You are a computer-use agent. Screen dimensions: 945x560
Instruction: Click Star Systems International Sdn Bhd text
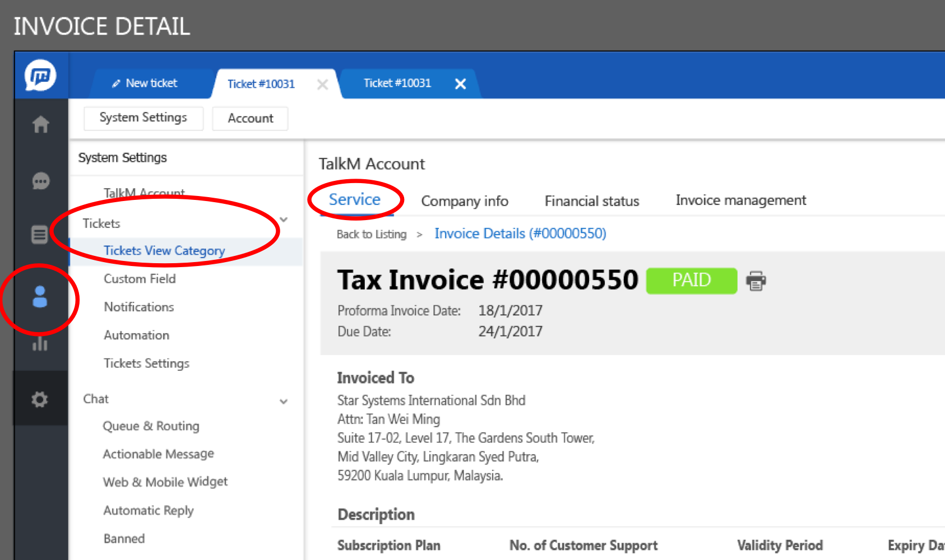pos(431,400)
